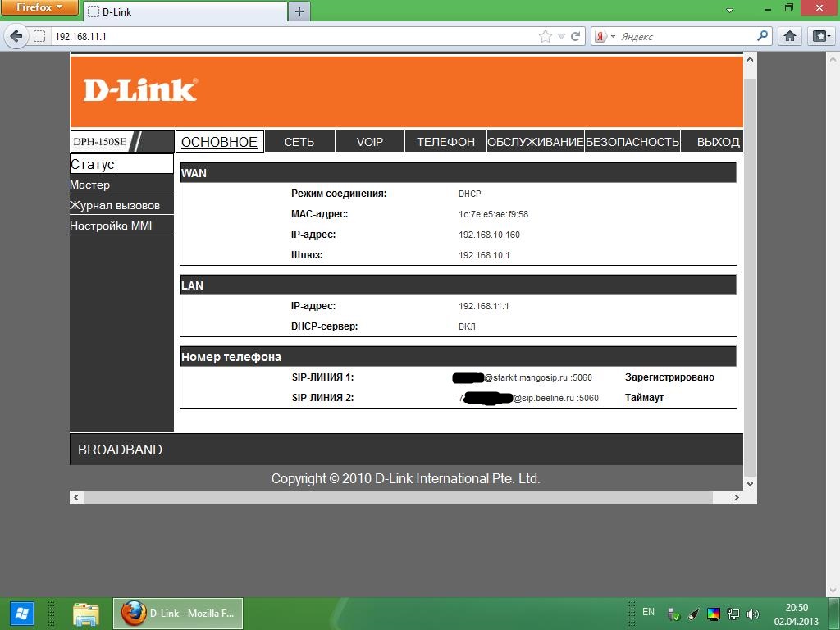Switch to the ОБСЛУЖИВАНИЕ tab

point(535,142)
